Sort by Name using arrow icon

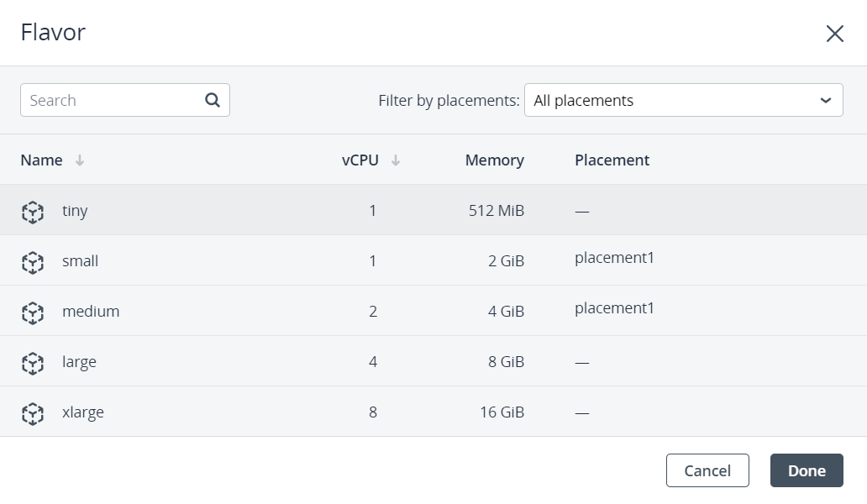(80, 160)
